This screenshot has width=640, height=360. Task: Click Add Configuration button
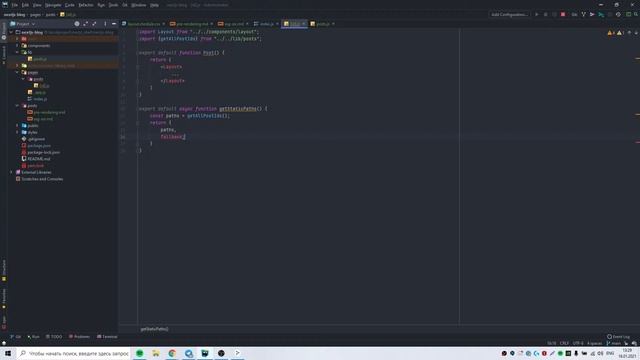tap(509, 14)
